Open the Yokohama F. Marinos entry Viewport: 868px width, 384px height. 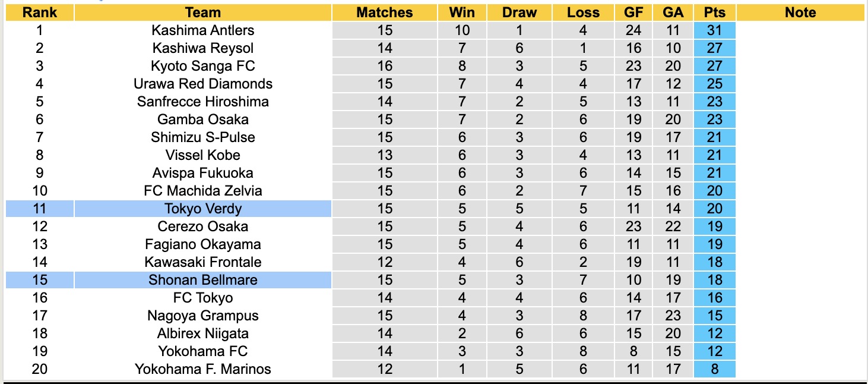click(x=202, y=369)
